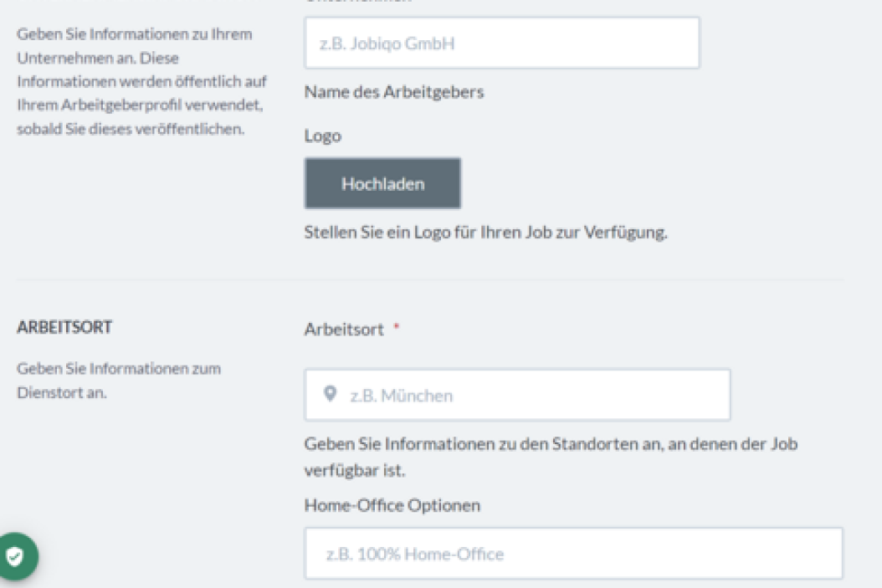
Task: Open the green shield privacy badge
Action: coord(17,556)
